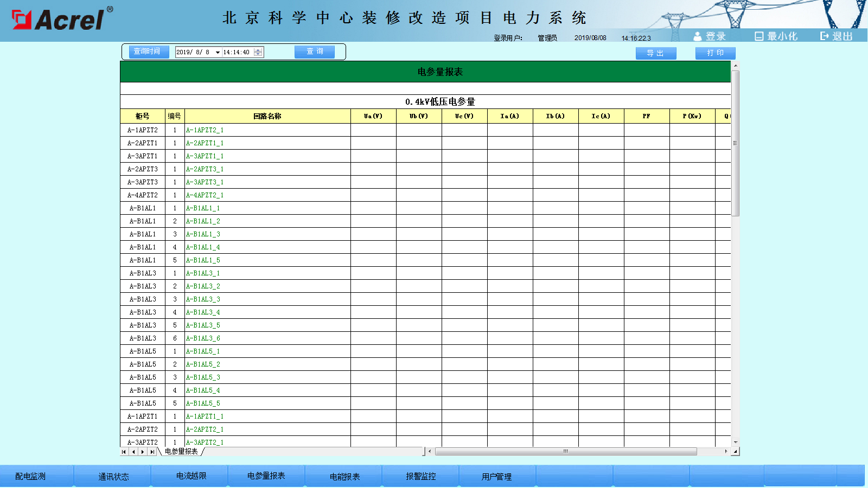868x488 pixels.
Task: Go to previous sheet with navigation arrow
Action: click(x=133, y=452)
